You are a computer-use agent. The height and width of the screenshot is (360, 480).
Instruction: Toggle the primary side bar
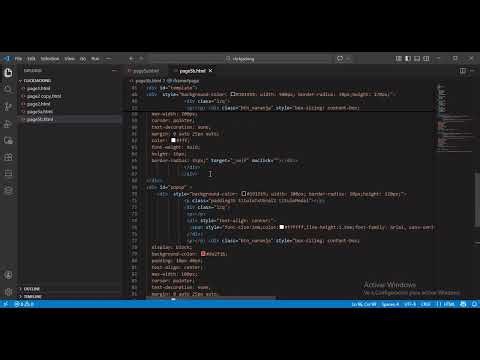pos(408,59)
